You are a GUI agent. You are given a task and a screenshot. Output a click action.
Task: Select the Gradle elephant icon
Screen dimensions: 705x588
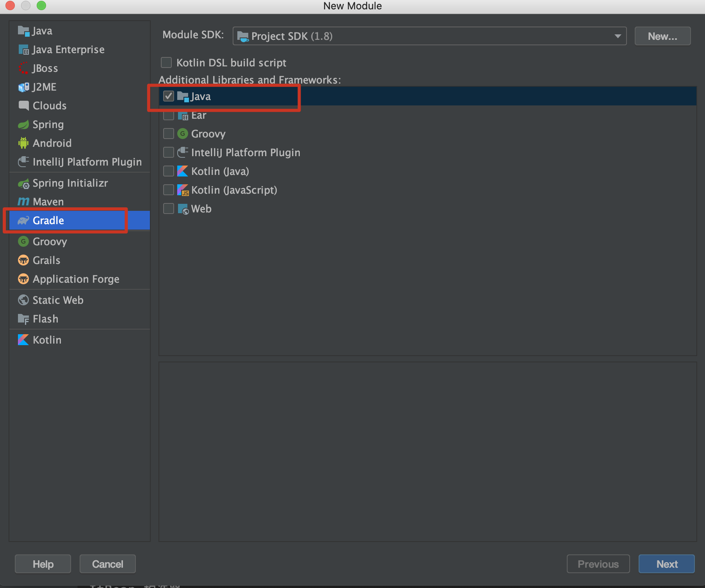tap(23, 220)
